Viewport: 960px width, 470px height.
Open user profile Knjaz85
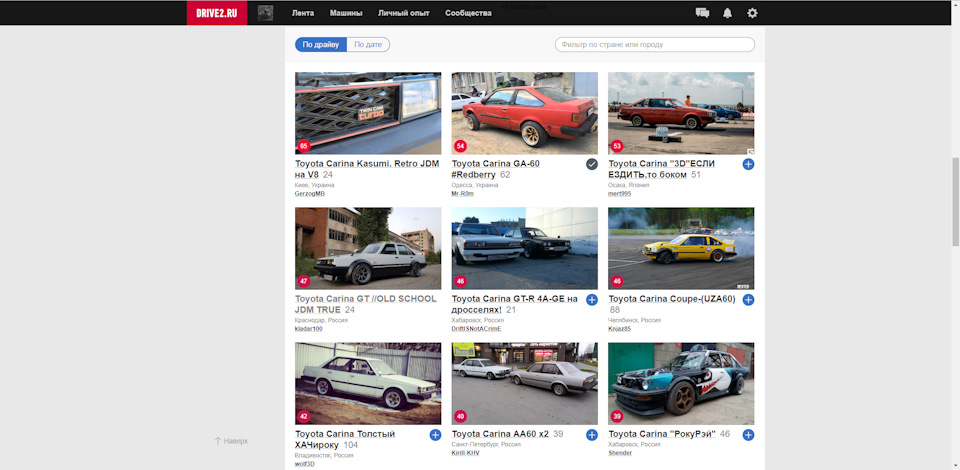click(620, 329)
